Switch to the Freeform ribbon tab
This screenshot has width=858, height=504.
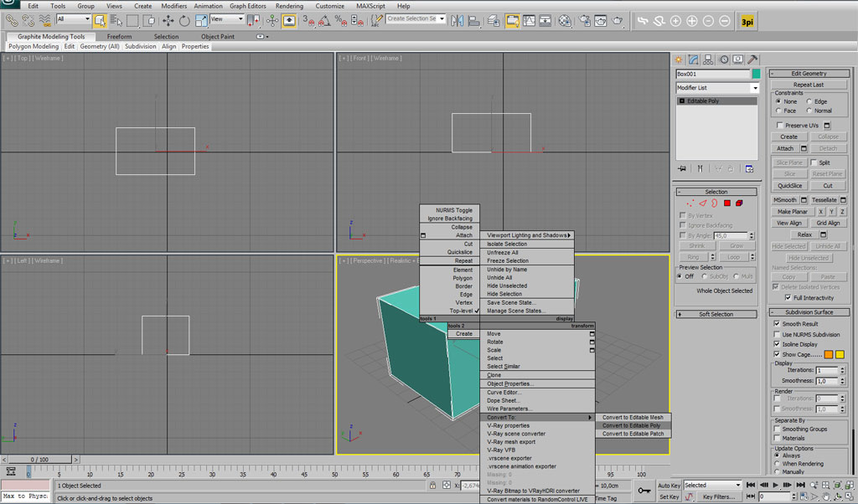click(119, 37)
